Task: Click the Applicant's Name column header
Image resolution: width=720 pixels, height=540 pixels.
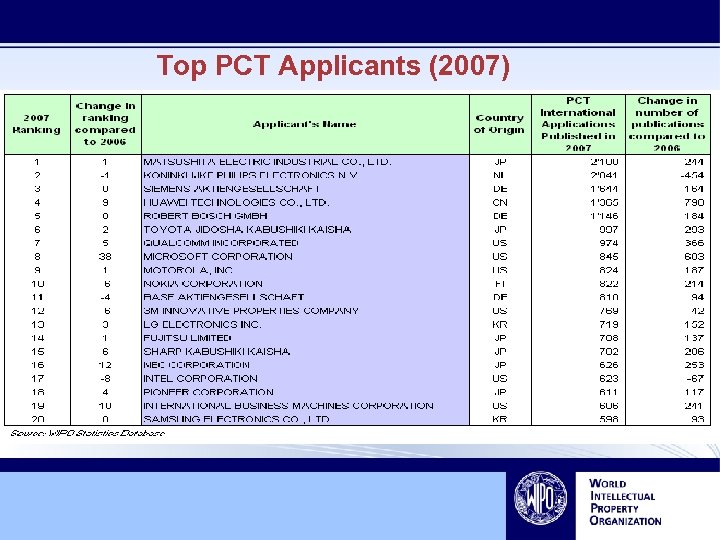Action: (305, 124)
